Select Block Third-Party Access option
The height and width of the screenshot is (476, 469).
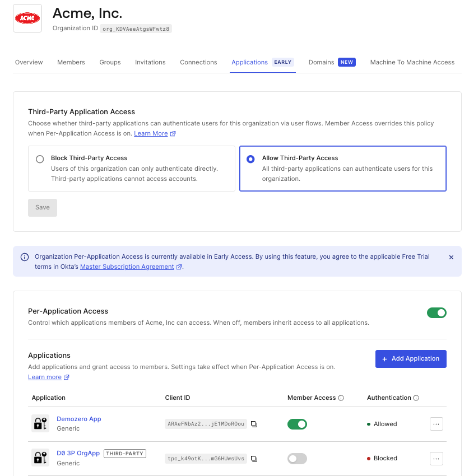pos(132,169)
